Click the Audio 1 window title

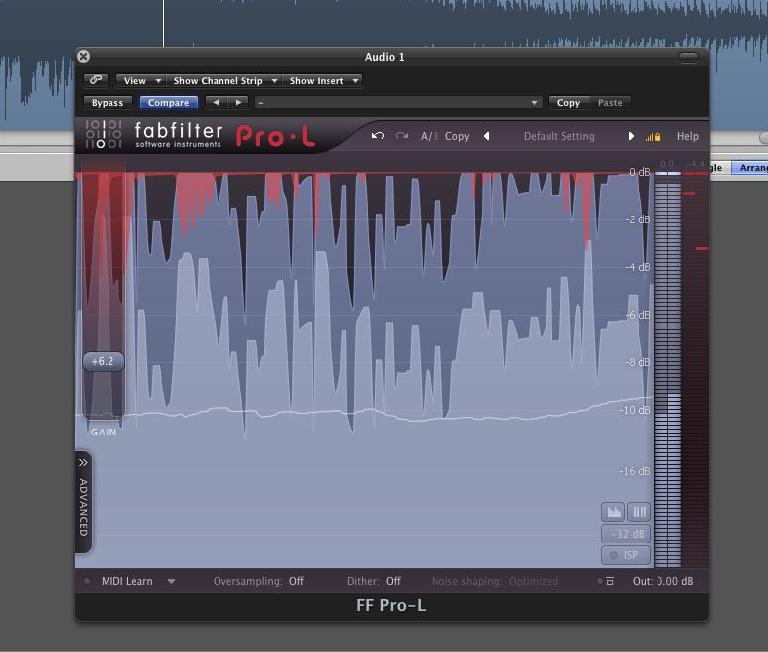(384, 57)
